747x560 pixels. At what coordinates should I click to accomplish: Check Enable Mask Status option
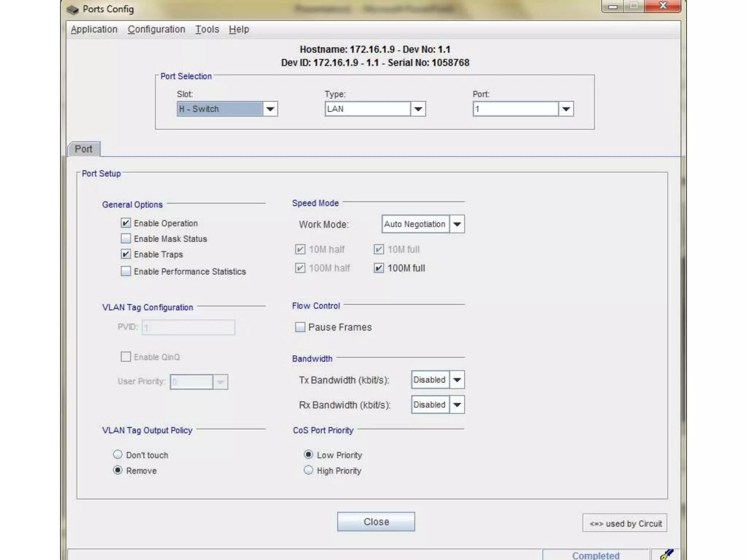pyautogui.click(x=125, y=239)
